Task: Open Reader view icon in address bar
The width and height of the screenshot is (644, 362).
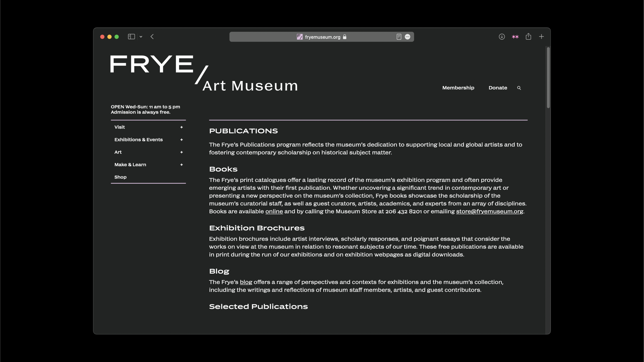Action: 399,37
